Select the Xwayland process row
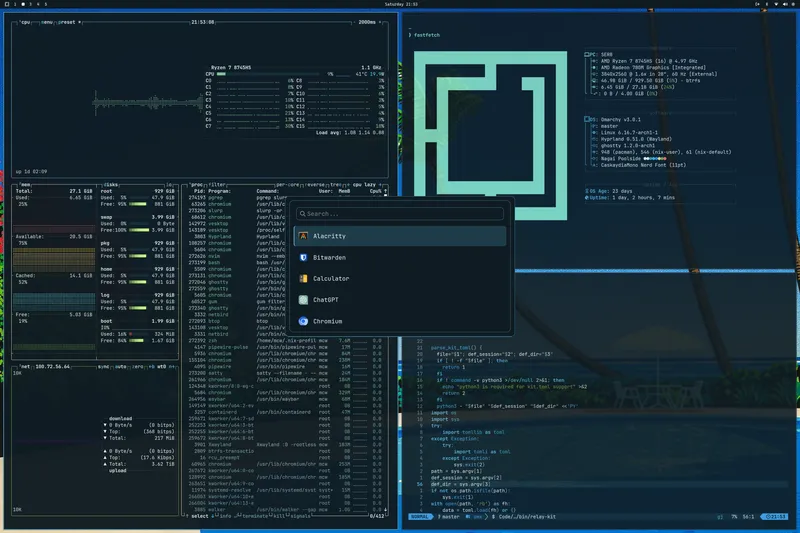 (x=285, y=445)
